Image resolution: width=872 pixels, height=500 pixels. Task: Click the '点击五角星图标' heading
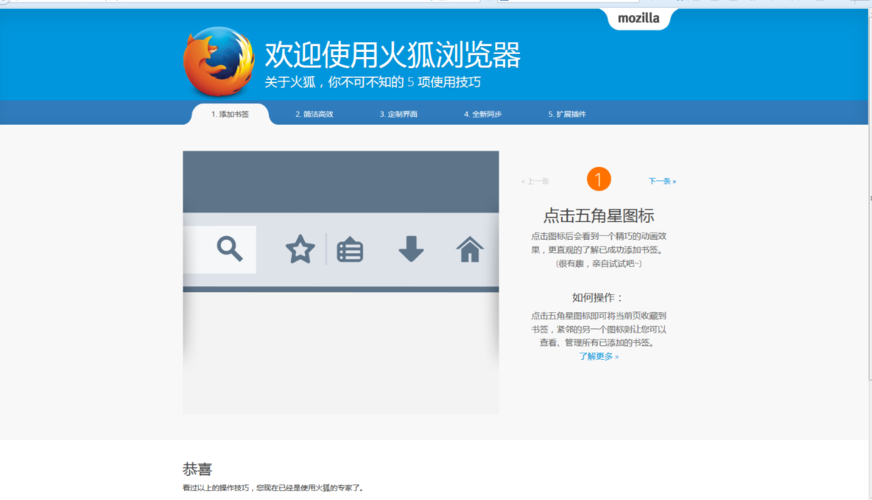598,216
